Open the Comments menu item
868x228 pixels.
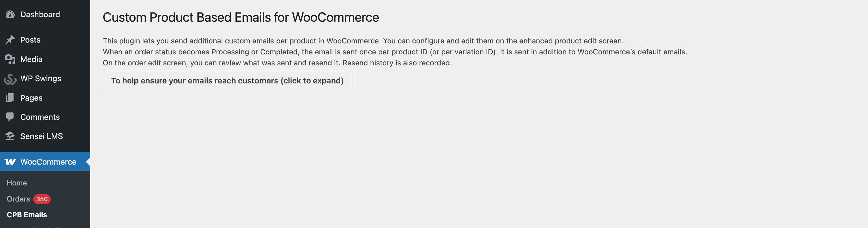(40, 117)
